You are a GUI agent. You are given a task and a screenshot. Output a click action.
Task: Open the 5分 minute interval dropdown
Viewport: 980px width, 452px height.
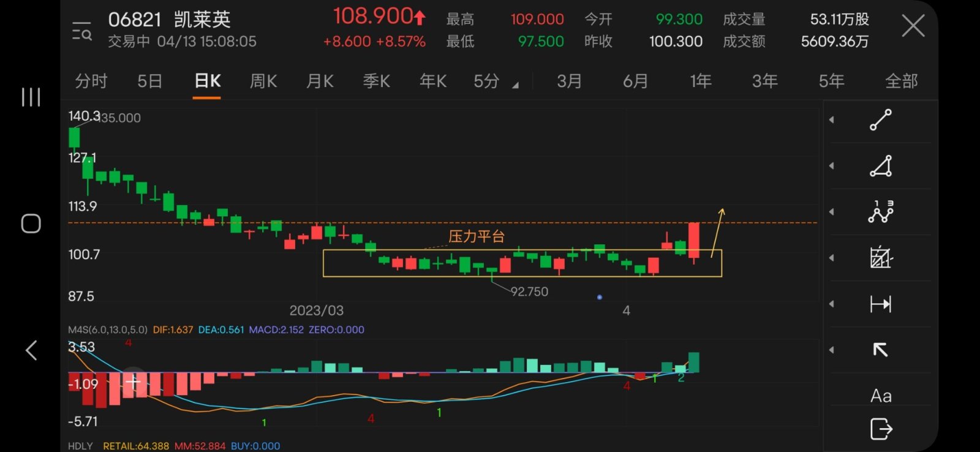pos(496,81)
